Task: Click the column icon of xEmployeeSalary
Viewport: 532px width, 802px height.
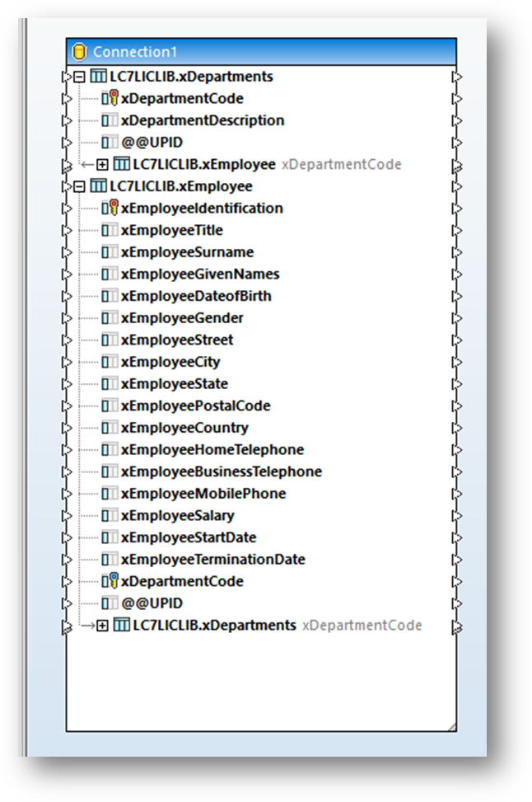Action: (110, 516)
